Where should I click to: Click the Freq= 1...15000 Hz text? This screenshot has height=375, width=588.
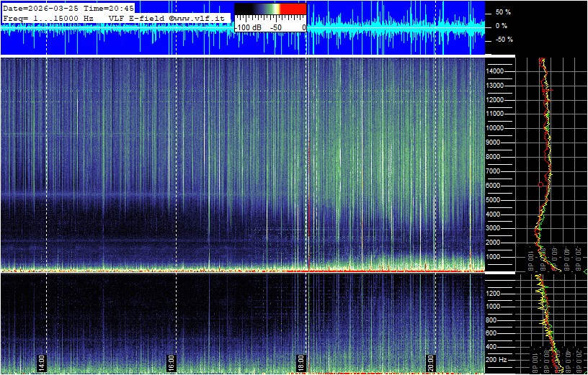[48, 18]
